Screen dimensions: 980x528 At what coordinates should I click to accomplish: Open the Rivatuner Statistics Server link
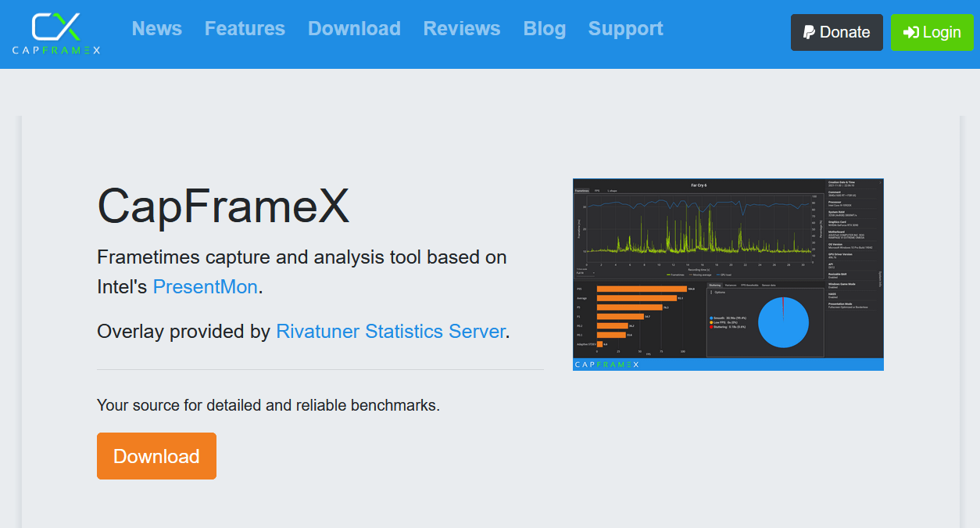pyautogui.click(x=391, y=332)
